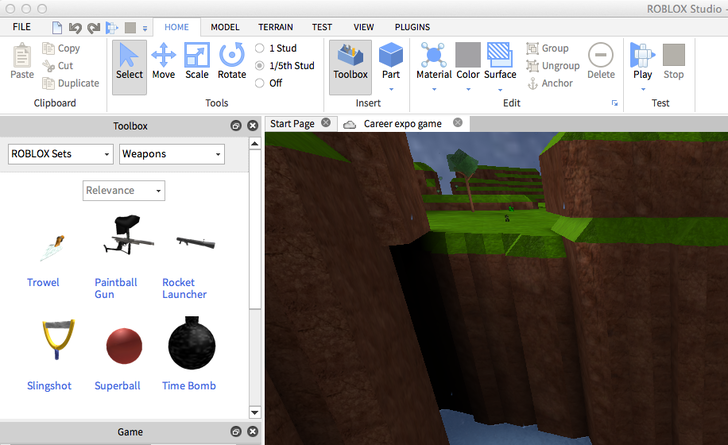Turn grid snapping Off
This screenshot has width=728, height=445.
tap(268, 83)
